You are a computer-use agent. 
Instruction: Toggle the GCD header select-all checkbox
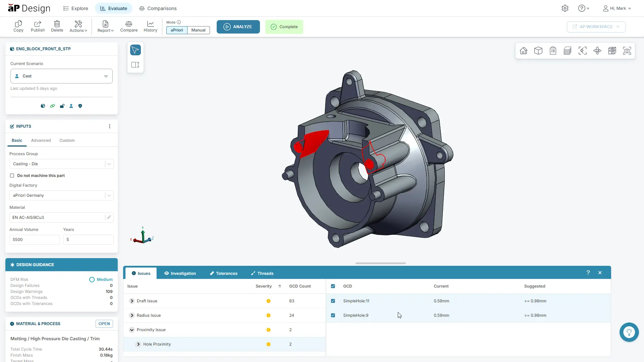pos(333,286)
